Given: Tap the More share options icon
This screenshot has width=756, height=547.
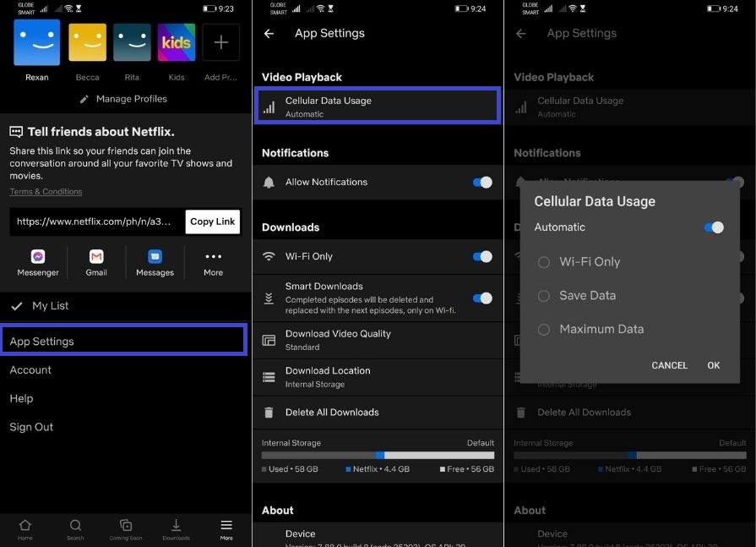Looking at the screenshot, I should tap(213, 257).
